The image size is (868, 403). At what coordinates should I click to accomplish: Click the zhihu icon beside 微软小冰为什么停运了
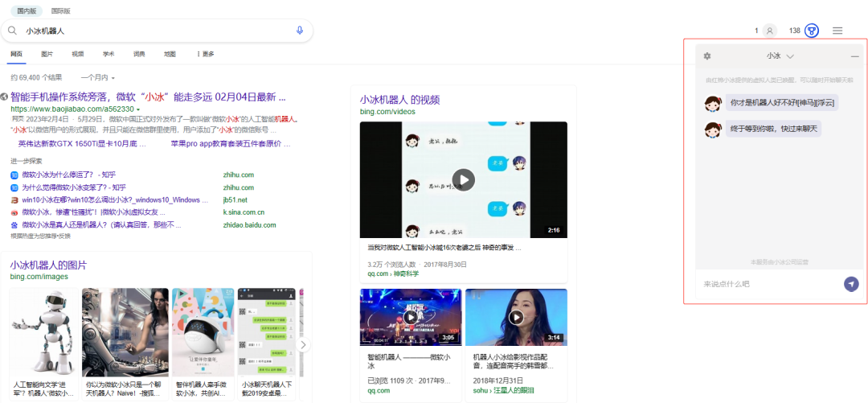click(x=14, y=175)
